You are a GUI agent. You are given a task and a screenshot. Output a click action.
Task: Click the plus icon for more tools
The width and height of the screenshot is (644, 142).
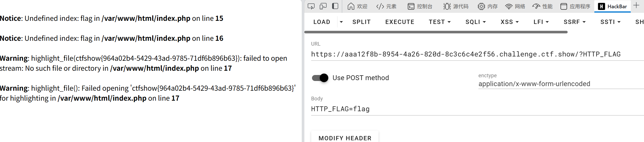click(x=636, y=6)
